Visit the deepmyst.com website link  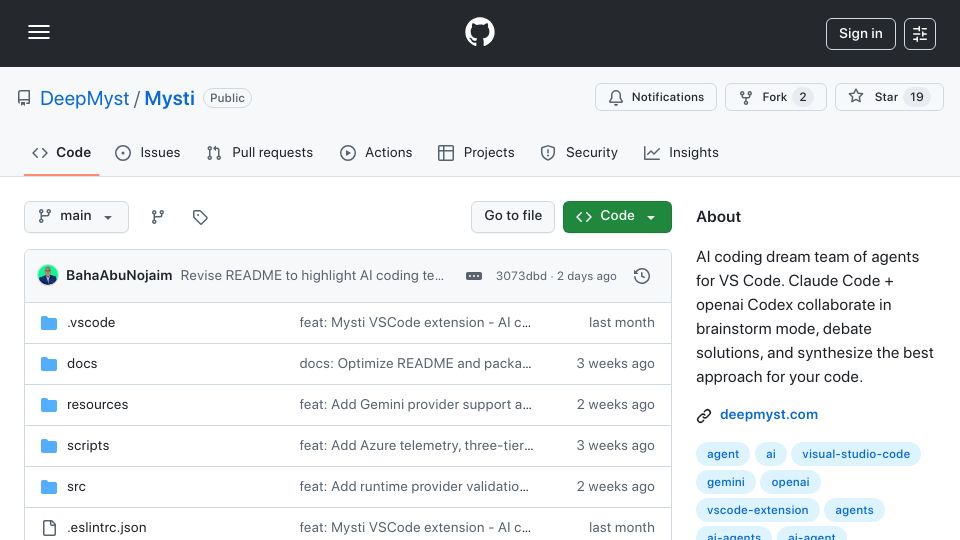[x=769, y=414]
